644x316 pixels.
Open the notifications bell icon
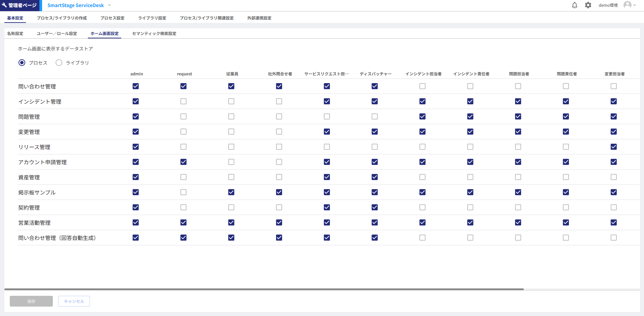pyautogui.click(x=575, y=5)
